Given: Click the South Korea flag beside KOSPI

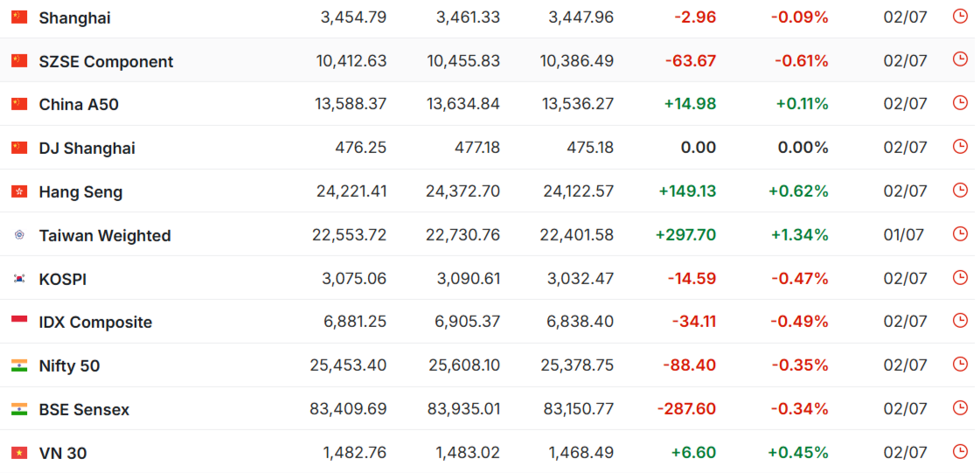Looking at the screenshot, I should [x=19, y=279].
